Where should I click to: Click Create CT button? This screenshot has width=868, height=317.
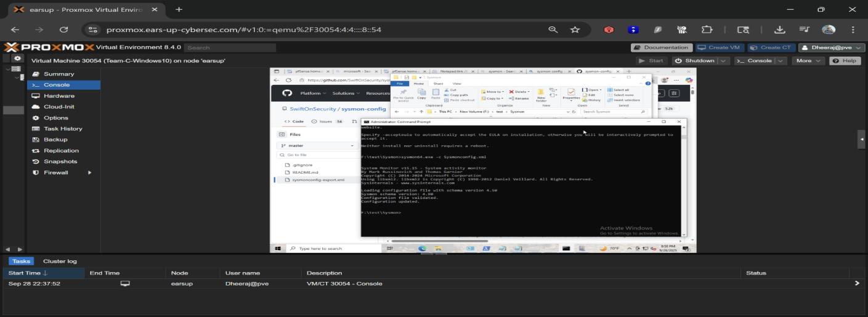pos(771,47)
